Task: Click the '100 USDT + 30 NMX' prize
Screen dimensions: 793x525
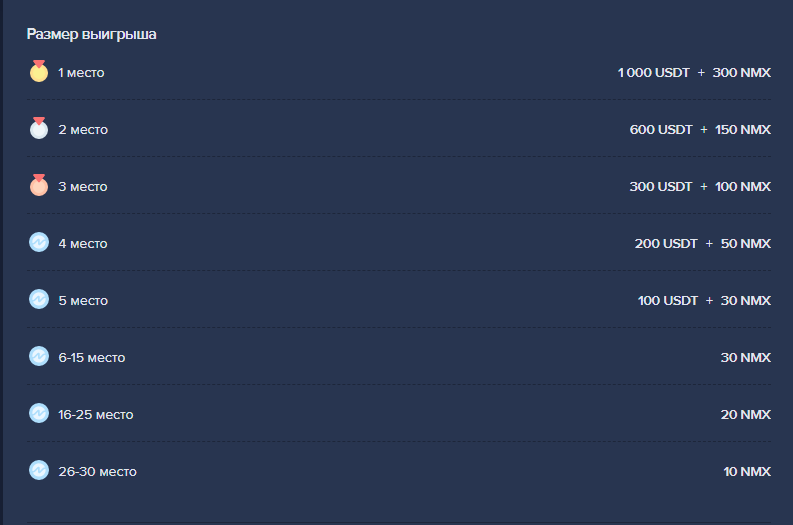Action: 704,301
